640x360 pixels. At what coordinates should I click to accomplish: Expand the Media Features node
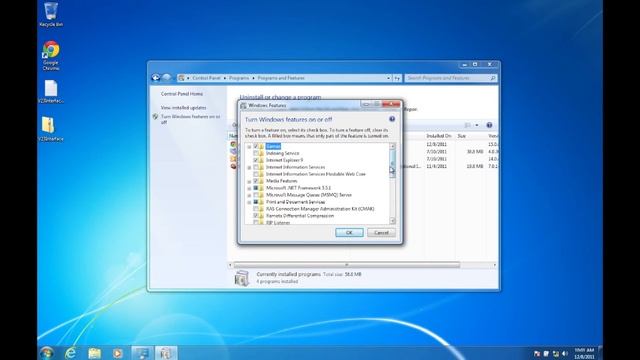(x=249, y=181)
